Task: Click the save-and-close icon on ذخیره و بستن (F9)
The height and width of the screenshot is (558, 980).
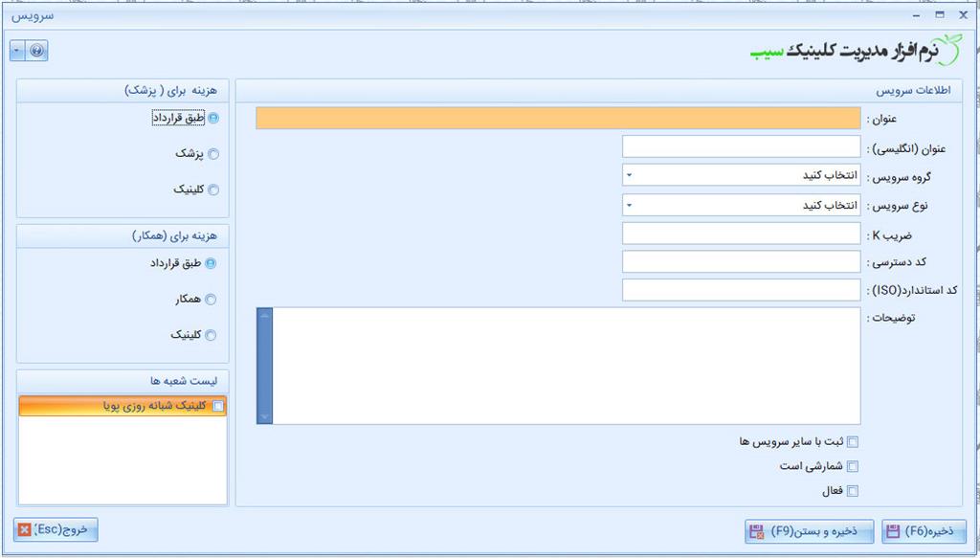Action: (x=756, y=531)
